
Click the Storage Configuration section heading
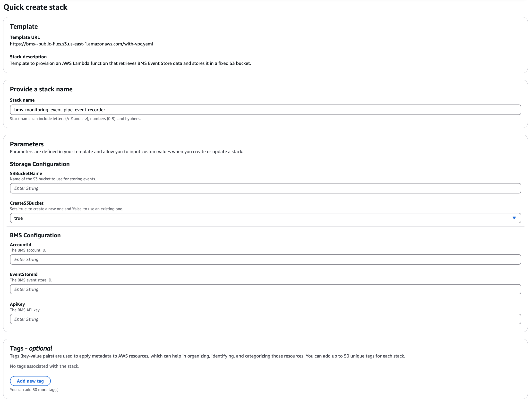(x=40, y=164)
